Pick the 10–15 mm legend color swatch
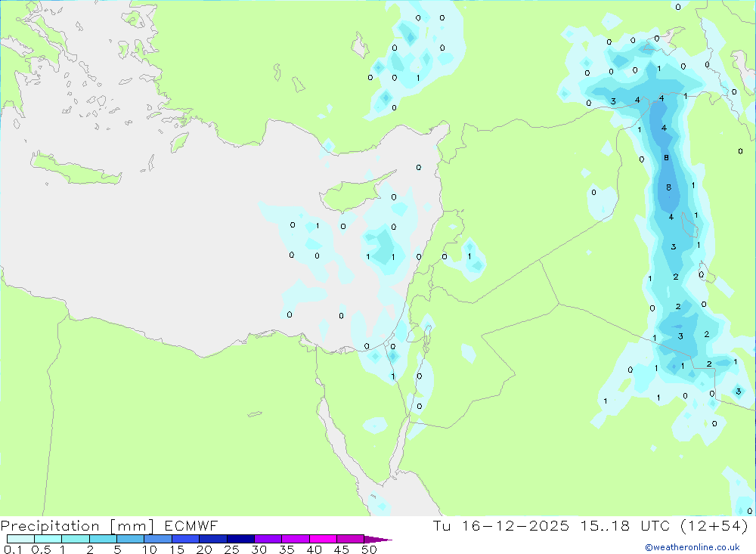 click(x=158, y=539)
